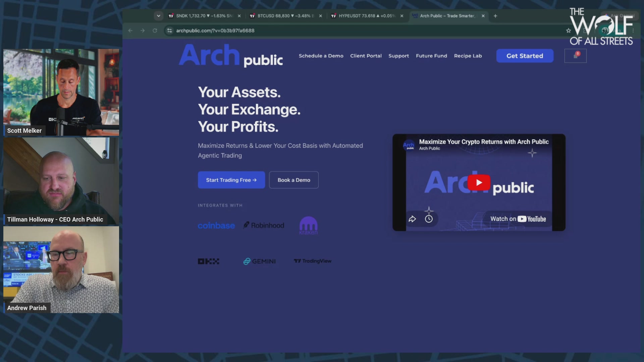Click the Arch Public channel name in video
Image resolution: width=644 pixels, height=362 pixels.
pyautogui.click(x=429, y=148)
